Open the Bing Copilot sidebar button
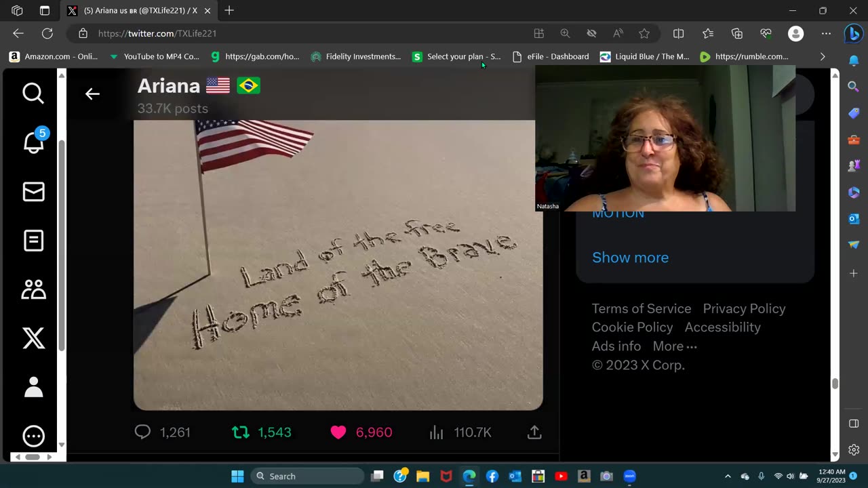 [x=854, y=34]
